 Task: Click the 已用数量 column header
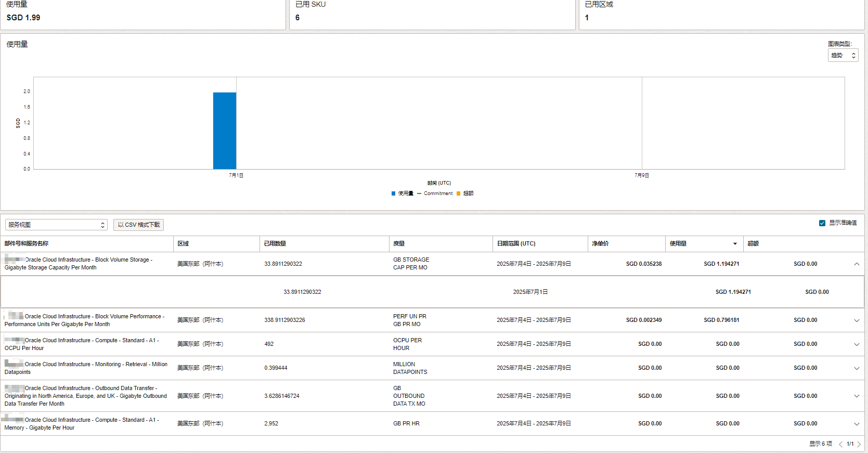pos(275,243)
